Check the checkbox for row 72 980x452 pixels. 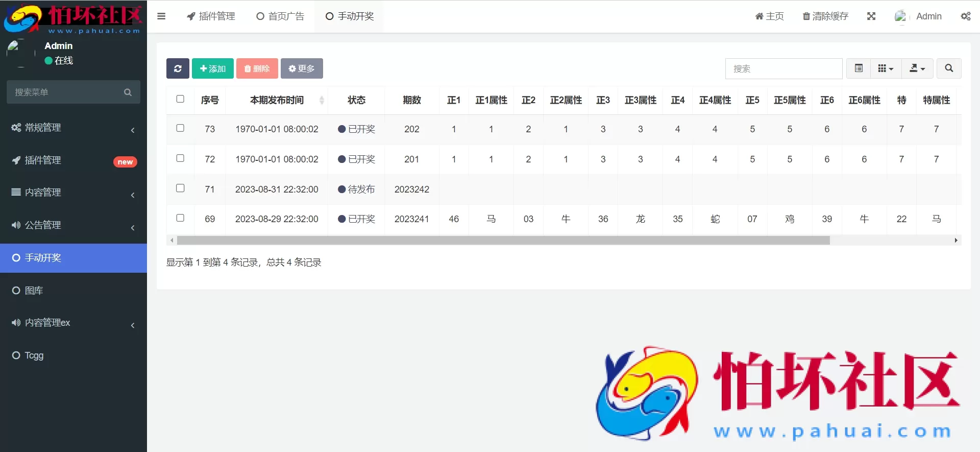pyautogui.click(x=180, y=158)
